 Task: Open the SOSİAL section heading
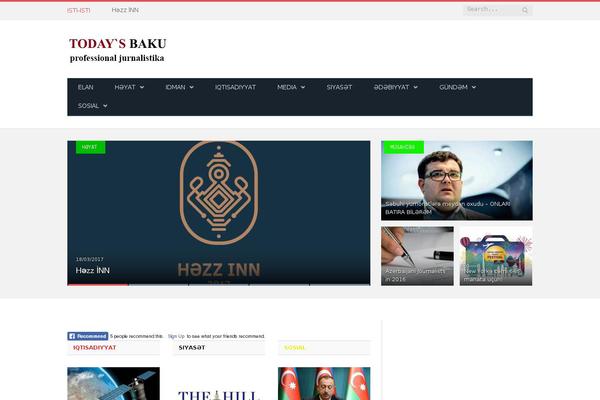point(294,348)
